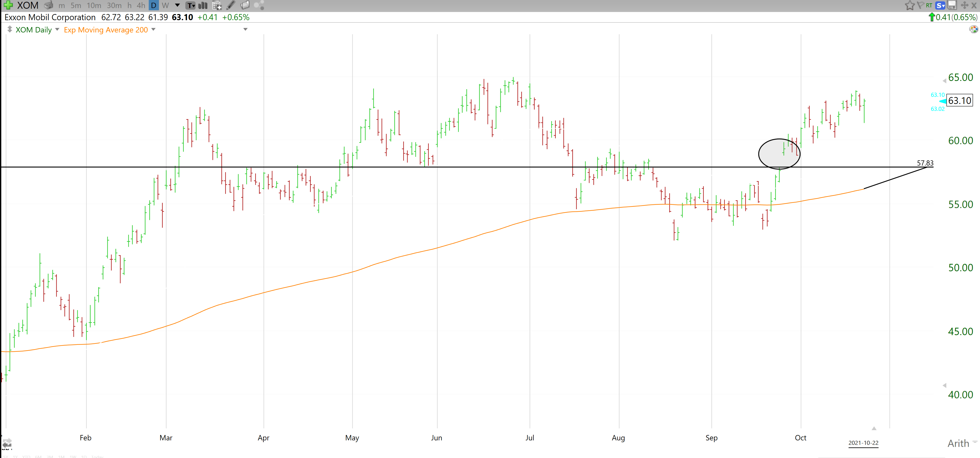This screenshot has width=980, height=458.
Task: Click the printer icon beside XOM
Action: pos(48,5)
